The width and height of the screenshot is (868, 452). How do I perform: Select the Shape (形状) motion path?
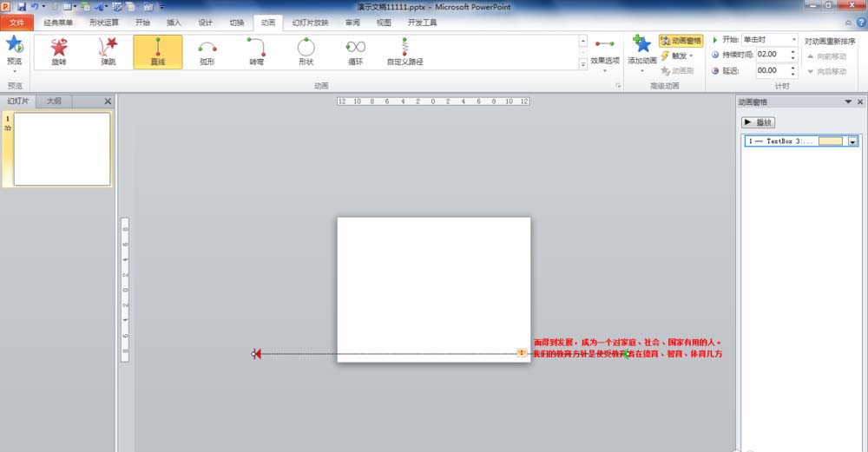point(306,52)
